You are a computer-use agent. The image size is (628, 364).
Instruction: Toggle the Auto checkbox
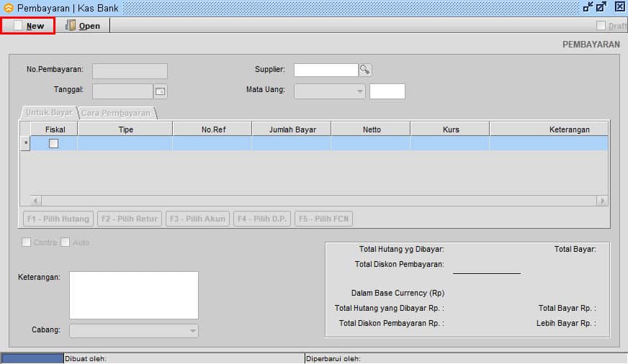pyautogui.click(x=66, y=242)
